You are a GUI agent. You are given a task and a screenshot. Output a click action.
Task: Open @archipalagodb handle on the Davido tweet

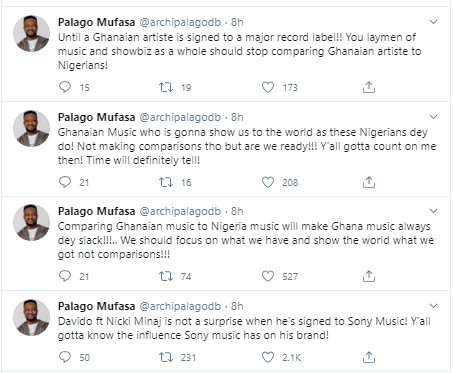[180, 306]
